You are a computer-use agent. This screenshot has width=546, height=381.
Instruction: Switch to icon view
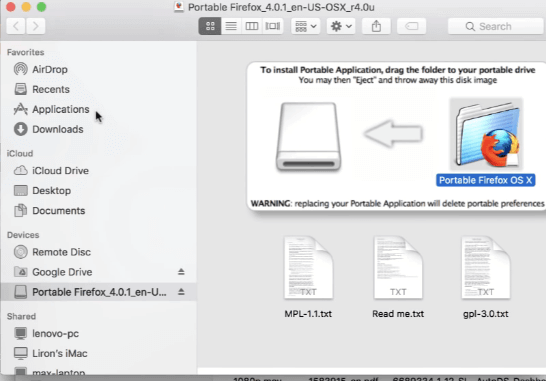coord(210,26)
